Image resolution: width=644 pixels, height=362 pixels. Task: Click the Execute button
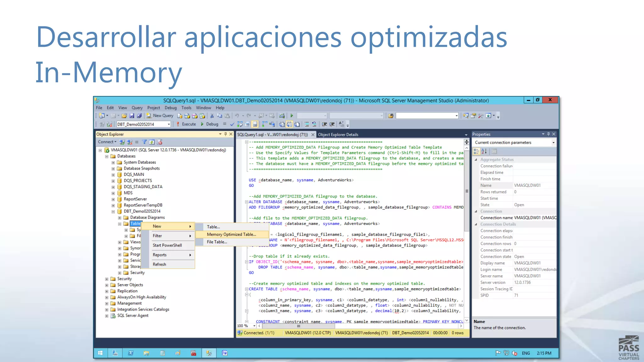tap(186, 124)
